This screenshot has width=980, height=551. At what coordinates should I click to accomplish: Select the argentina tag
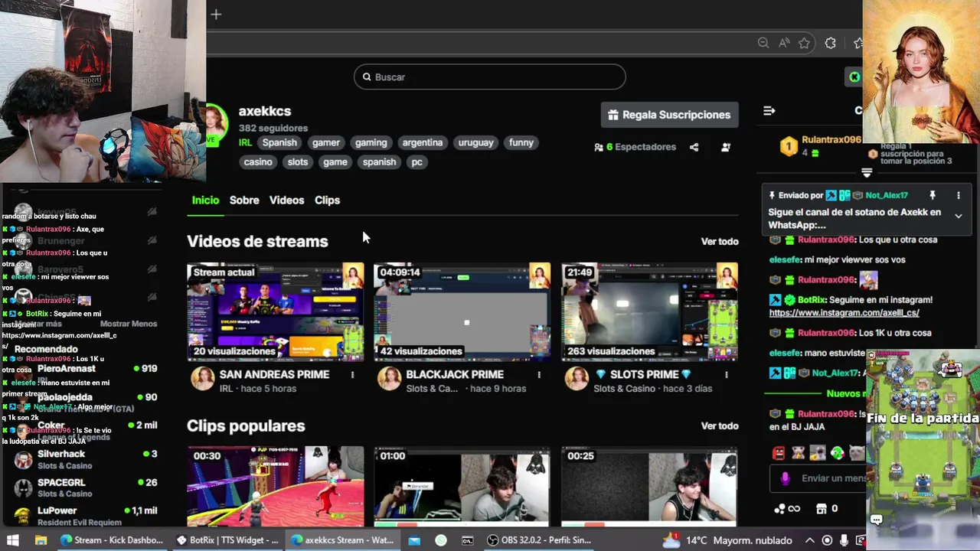423,142
